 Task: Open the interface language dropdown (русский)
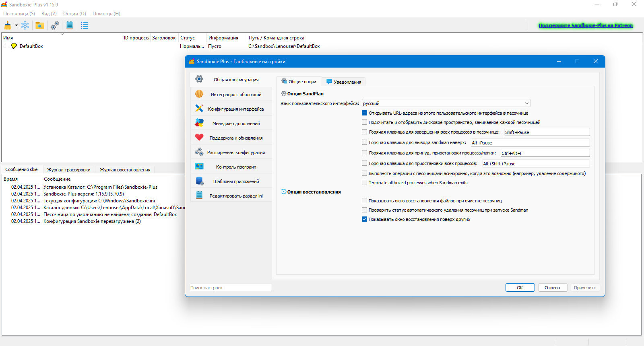pyautogui.click(x=446, y=103)
